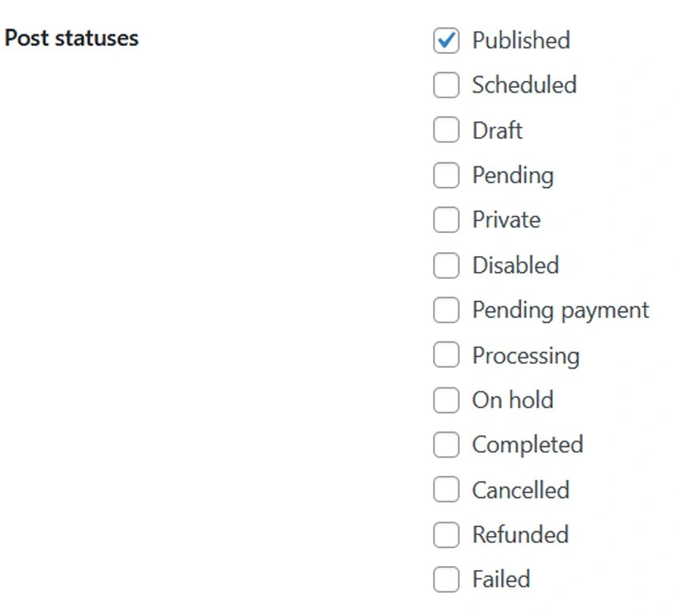
Task: Click the "Refunded" label text
Action: 520,535
